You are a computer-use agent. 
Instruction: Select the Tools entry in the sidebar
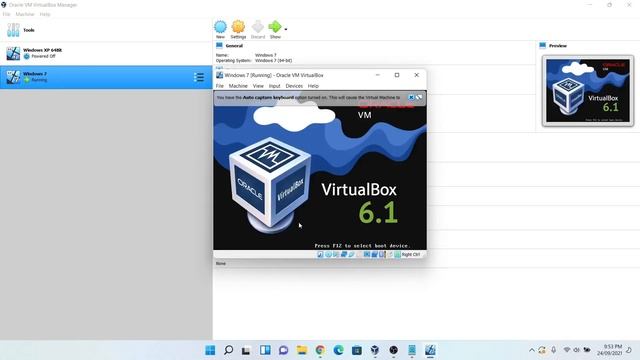pyautogui.click(x=106, y=30)
